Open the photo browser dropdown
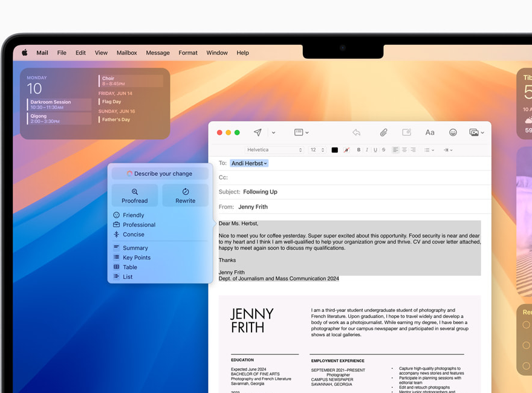The image size is (532, 393). 476,132
